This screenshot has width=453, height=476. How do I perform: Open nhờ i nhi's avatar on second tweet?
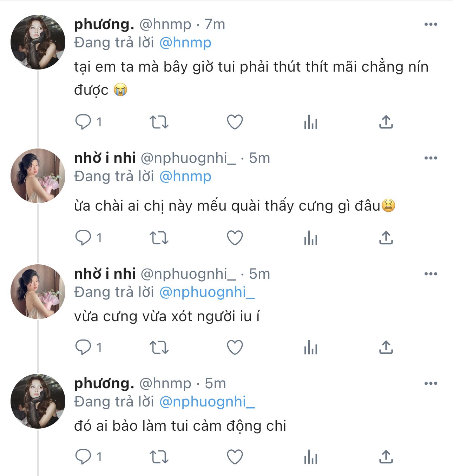point(38,176)
